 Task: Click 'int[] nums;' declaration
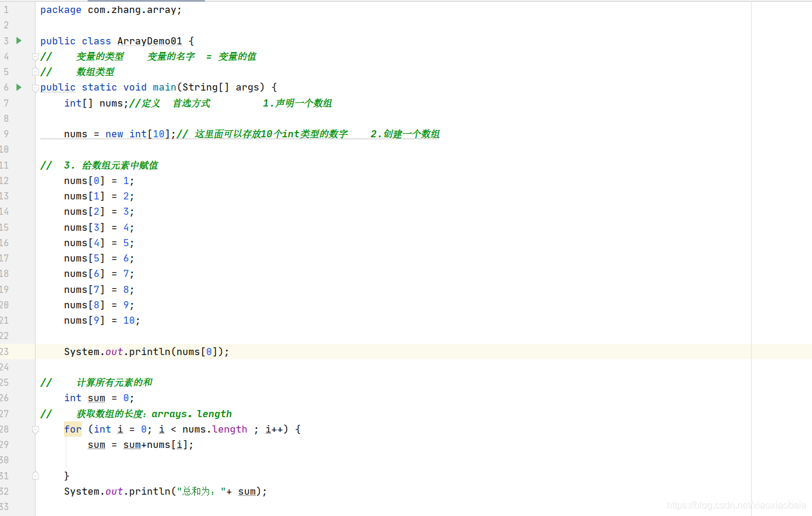pyautogui.click(x=97, y=103)
